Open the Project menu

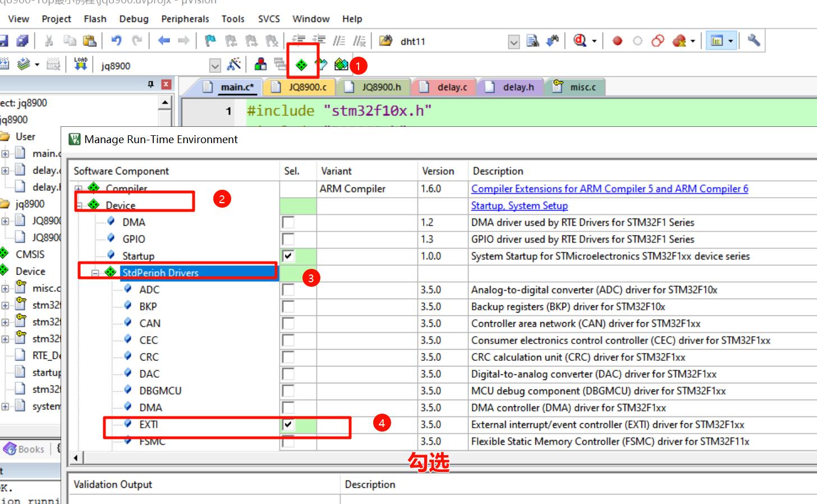(56, 19)
